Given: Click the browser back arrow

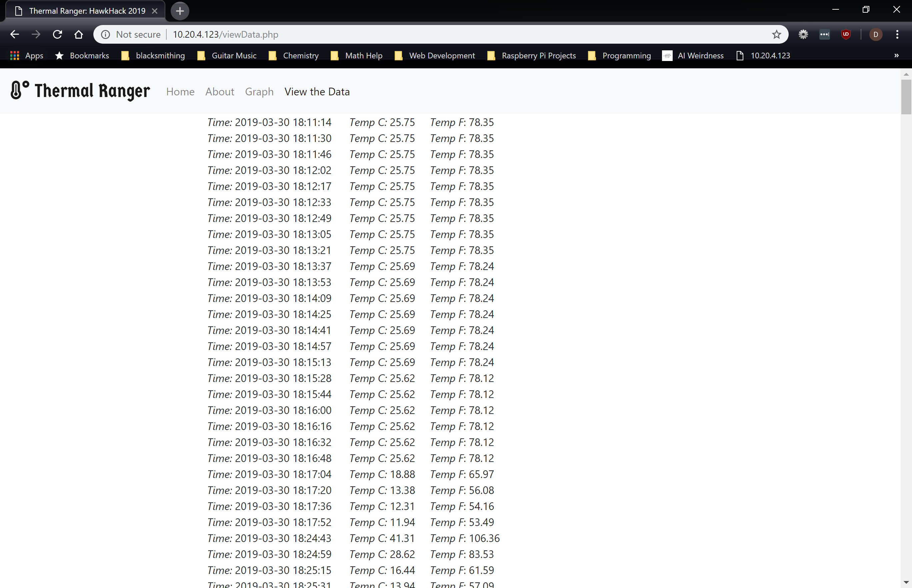Looking at the screenshot, I should [x=15, y=34].
